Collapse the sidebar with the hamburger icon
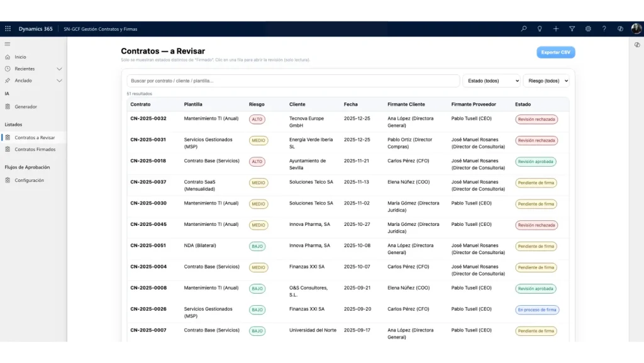 click(8, 44)
